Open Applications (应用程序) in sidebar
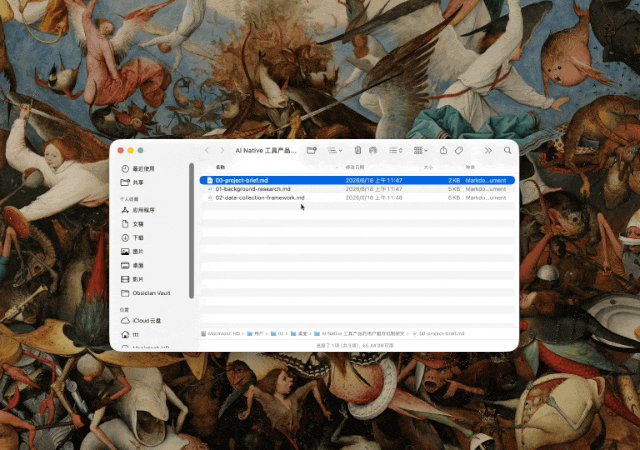 click(x=143, y=210)
